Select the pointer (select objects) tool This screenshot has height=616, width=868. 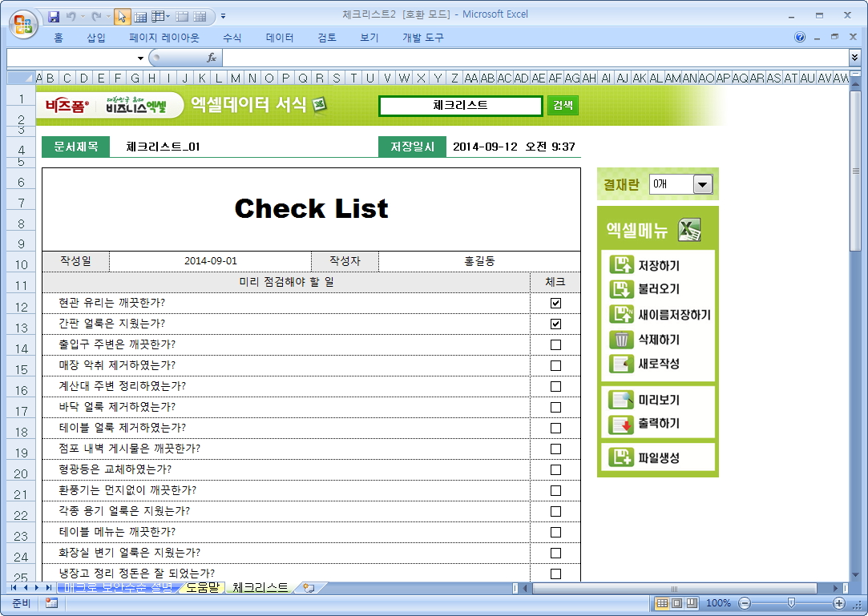122,17
